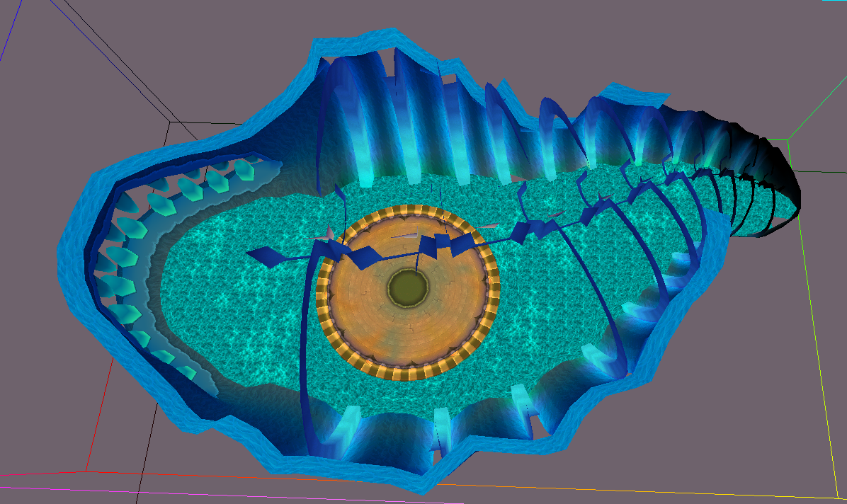Click the cyan bar in top-right corner
Viewport: 847px width, 504px height.
pos(834,1)
